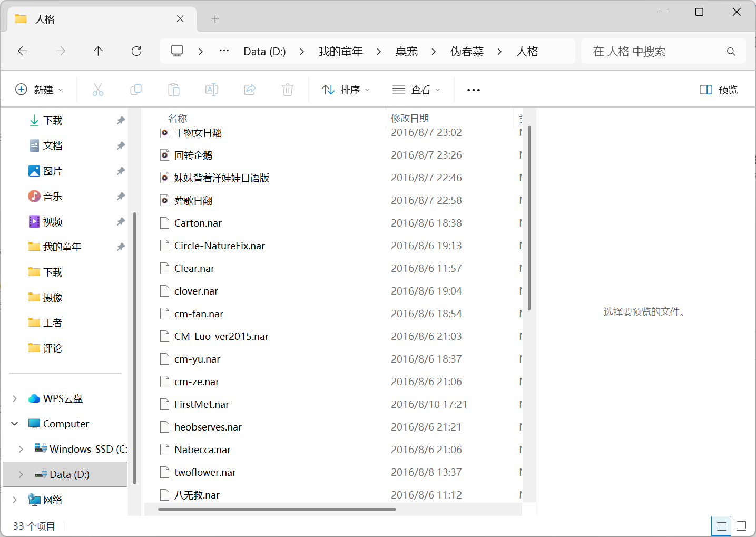Open the 查看 view dropdown
Viewport: 756px width, 537px height.
tap(416, 90)
